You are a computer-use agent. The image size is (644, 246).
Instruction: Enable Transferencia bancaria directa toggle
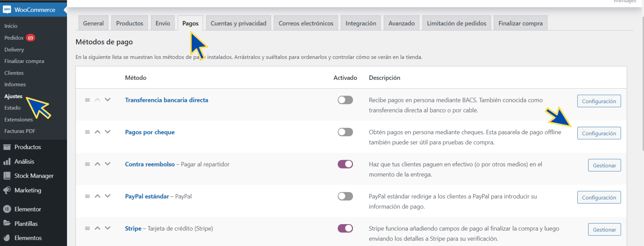(x=345, y=100)
